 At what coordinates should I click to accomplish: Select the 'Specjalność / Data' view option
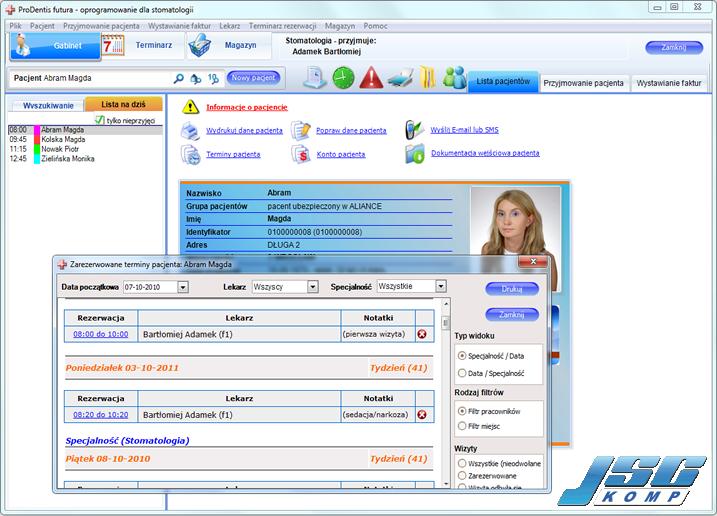click(x=462, y=356)
